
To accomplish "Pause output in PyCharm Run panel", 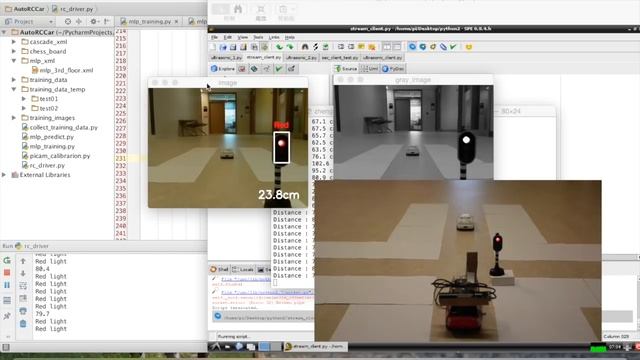I will pyautogui.click(x=7, y=285).
